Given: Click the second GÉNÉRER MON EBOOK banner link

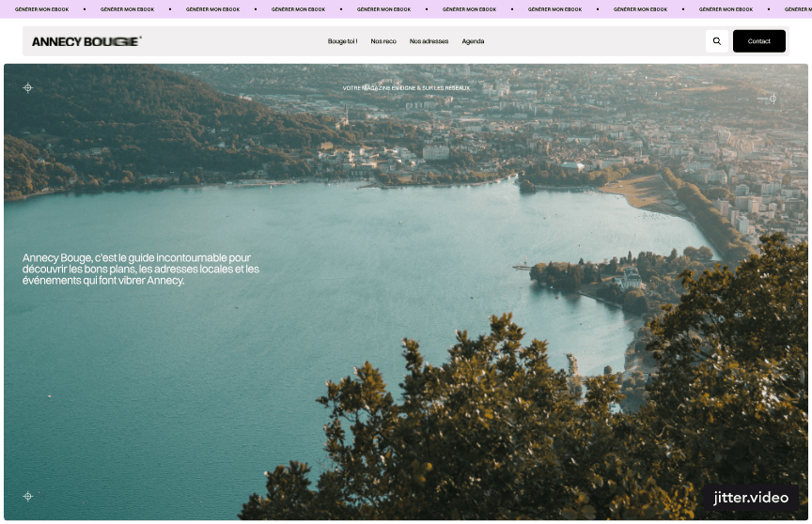Looking at the screenshot, I should 127,9.
